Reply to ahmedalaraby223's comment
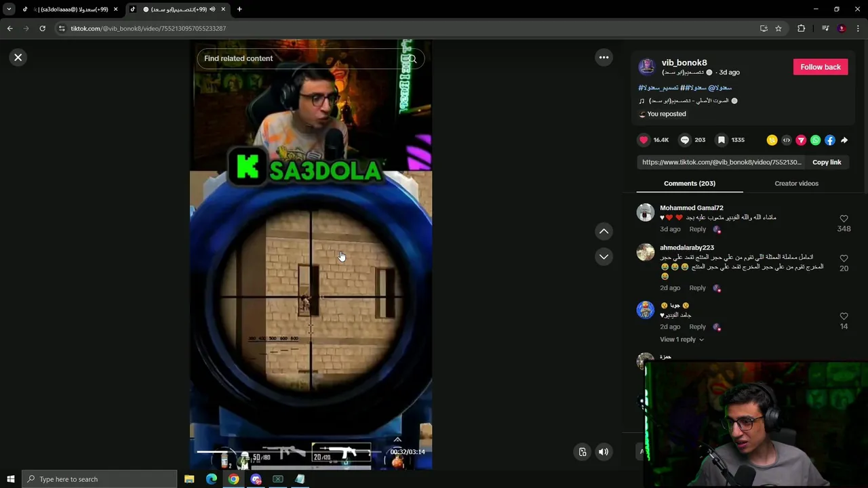Image resolution: width=868 pixels, height=488 pixels. pos(697,288)
